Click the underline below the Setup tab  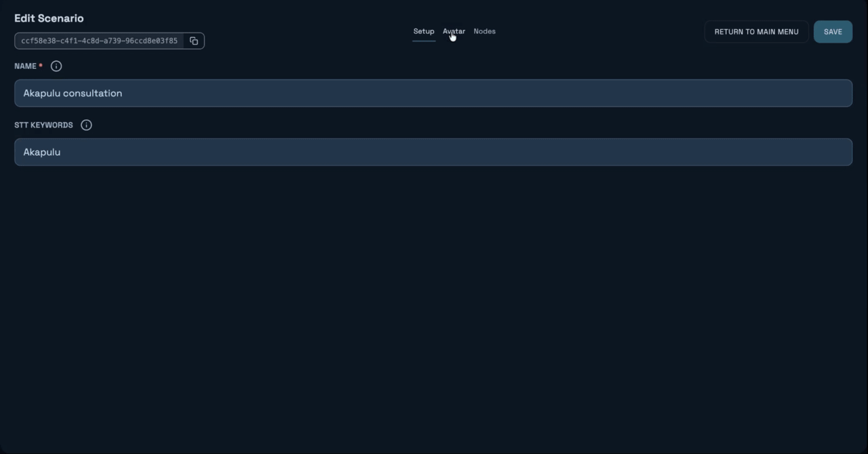[x=424, y=41]
